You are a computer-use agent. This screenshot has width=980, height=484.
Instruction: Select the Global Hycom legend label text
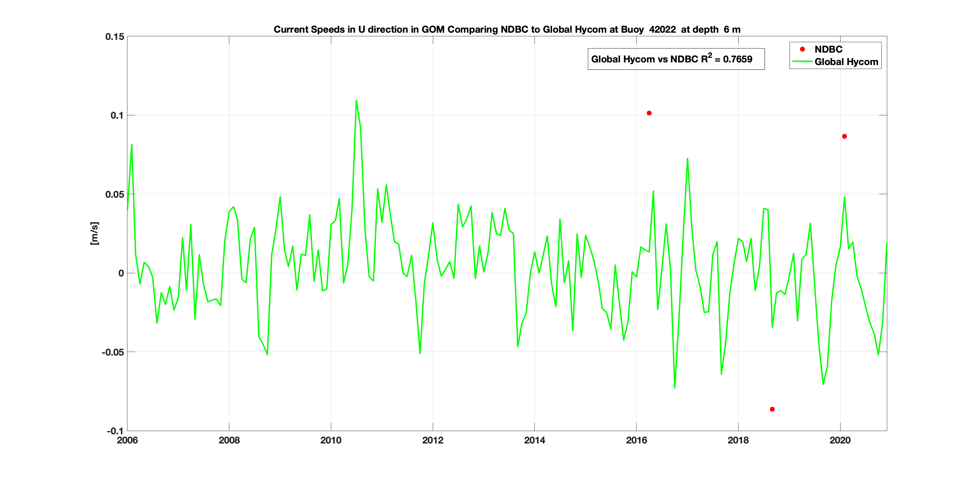[x=846, y=62]
